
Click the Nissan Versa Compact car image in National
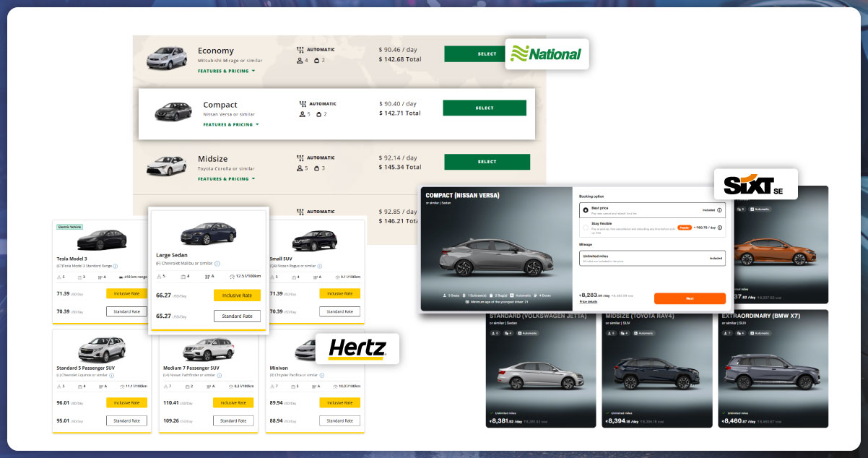[x=173, y=111]
